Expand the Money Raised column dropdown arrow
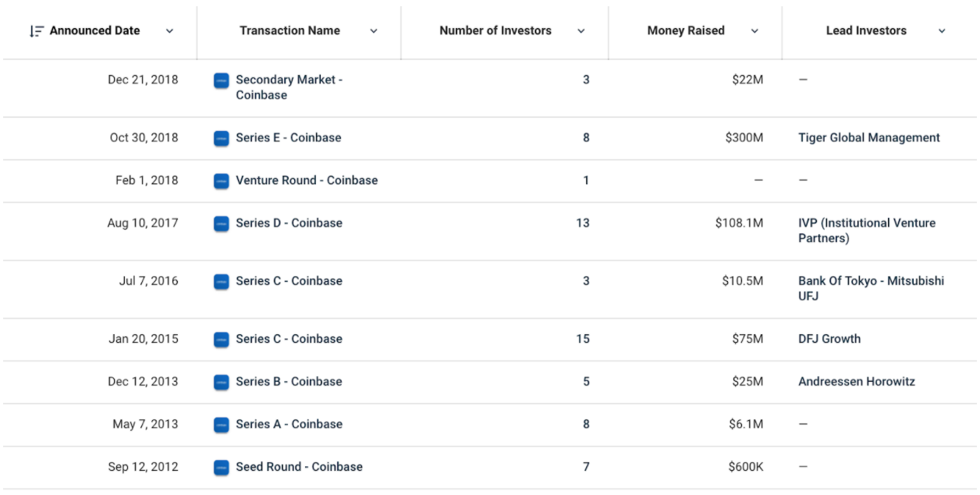 [x=755, y=31]
